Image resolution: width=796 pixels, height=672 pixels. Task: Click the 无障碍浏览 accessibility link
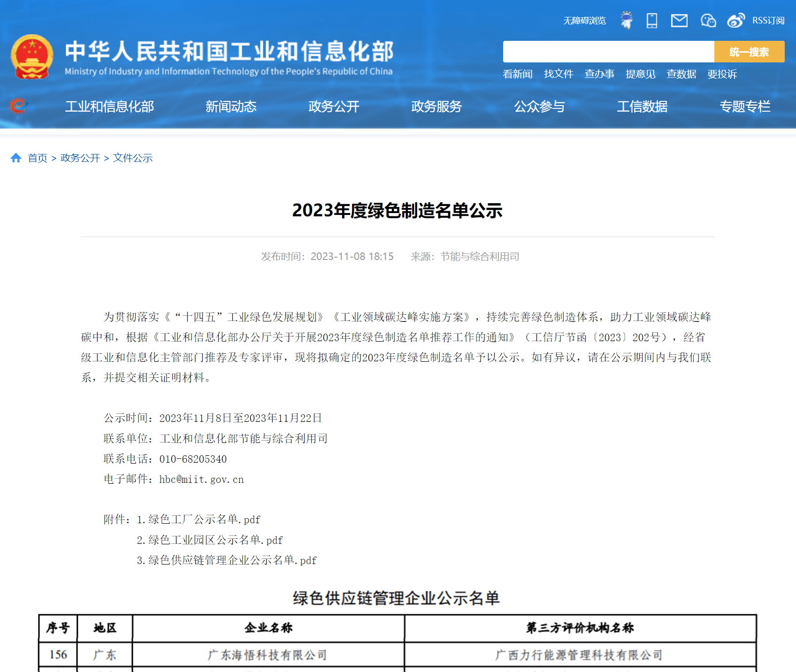coord(584,21)
